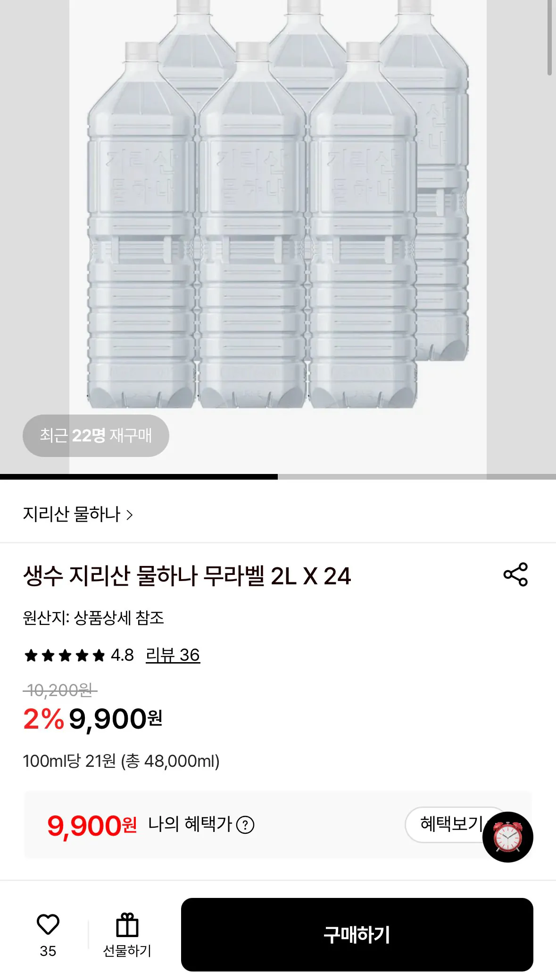Screen dimensions: 556x980
Task: Tap the crossed-out 10,200원 original price
Action: [60, 691]
